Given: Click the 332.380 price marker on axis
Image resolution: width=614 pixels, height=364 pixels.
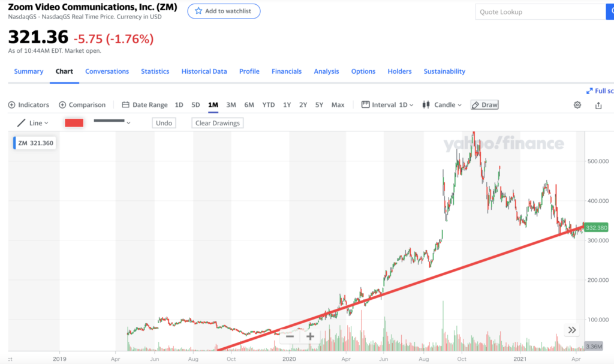Looking at the screenshot, I should tap(596, 228).
